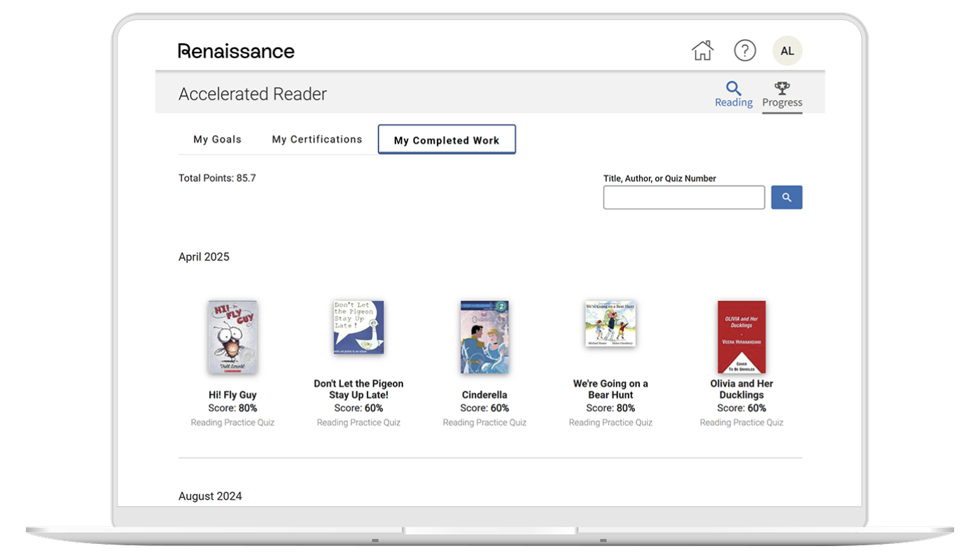Click the Renaissance logo
The height and width of the screenshot is (560, 980).
236,50
